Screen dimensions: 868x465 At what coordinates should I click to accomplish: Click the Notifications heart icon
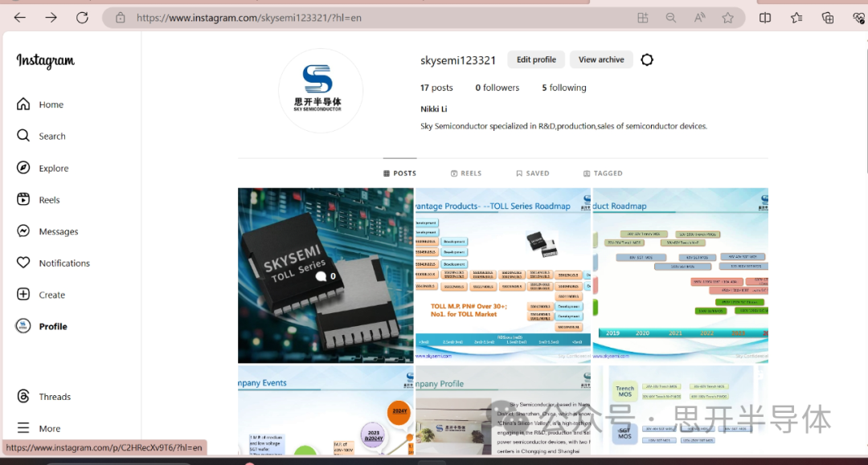click(23, 263)
